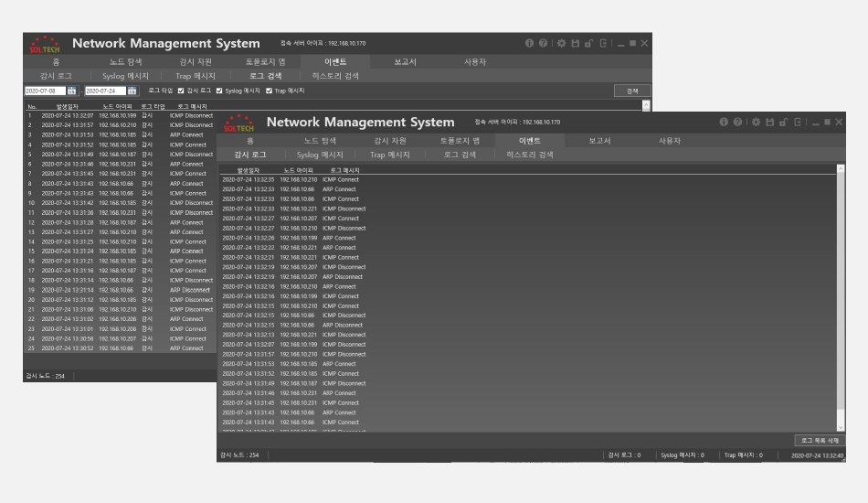Open the start date calendar picker
Screen dimensions: 868x503
coord(72,91)
